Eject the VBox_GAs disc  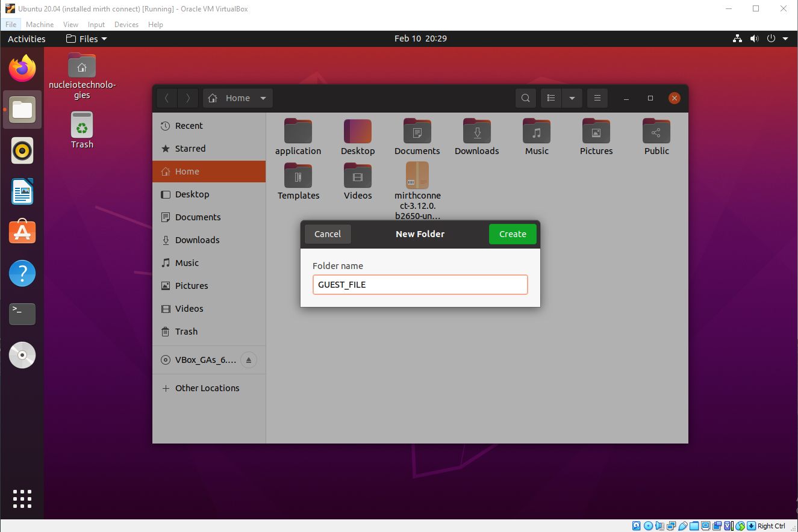tap(249, 360)
